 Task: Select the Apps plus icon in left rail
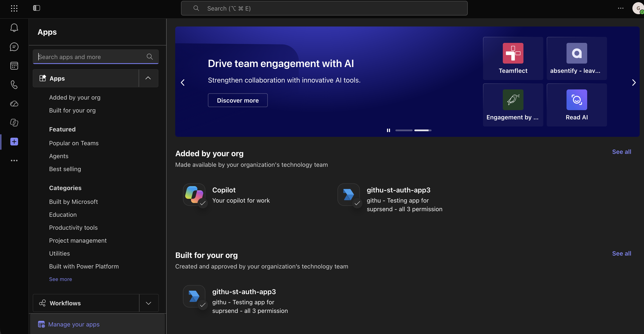tap(14, 141)
